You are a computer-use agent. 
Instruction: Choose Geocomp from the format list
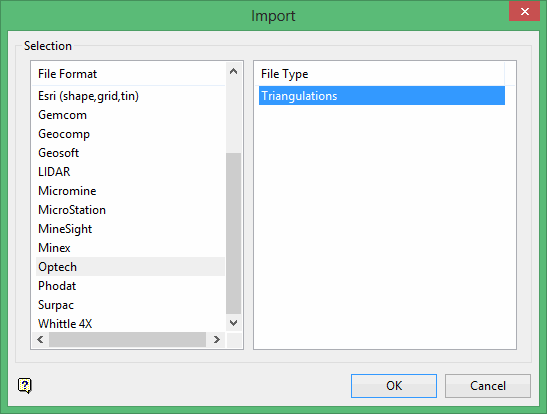click(130, 134)
